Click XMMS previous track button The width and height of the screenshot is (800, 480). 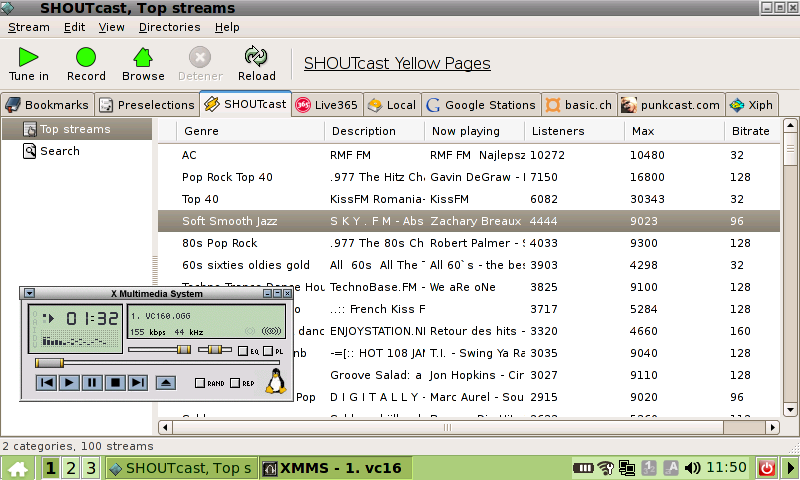point(46,383)
